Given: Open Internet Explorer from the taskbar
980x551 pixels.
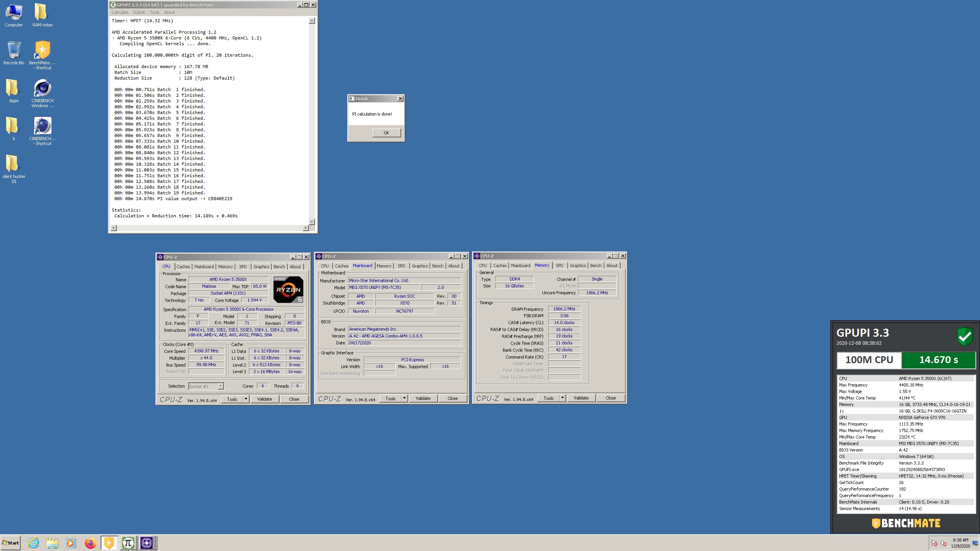Looking at the screenshot, I should (x=34, y=543).
